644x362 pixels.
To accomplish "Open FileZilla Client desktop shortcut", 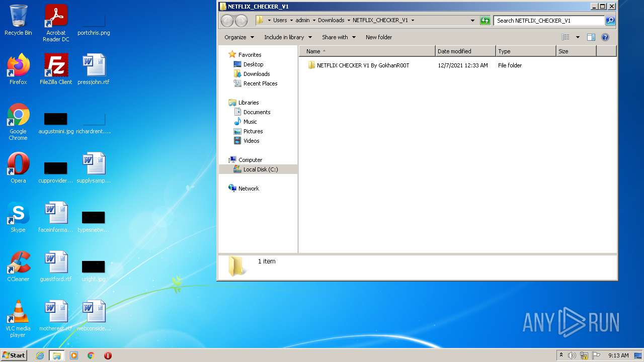I will (56, 69).
